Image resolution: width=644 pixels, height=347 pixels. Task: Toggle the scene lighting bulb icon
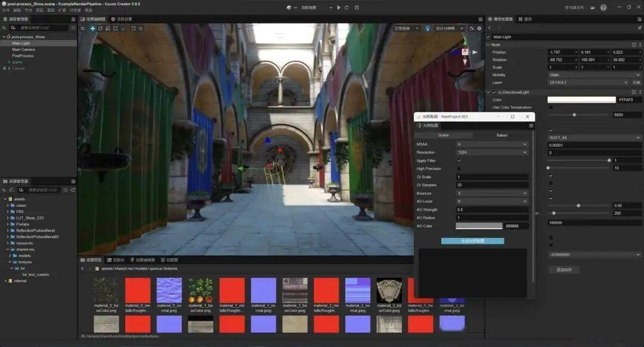click(x=427, y=28)
